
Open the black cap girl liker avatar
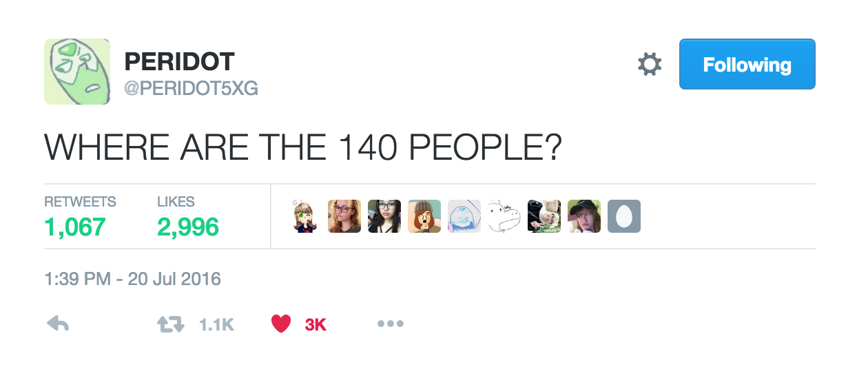click(x=584, y=216)
